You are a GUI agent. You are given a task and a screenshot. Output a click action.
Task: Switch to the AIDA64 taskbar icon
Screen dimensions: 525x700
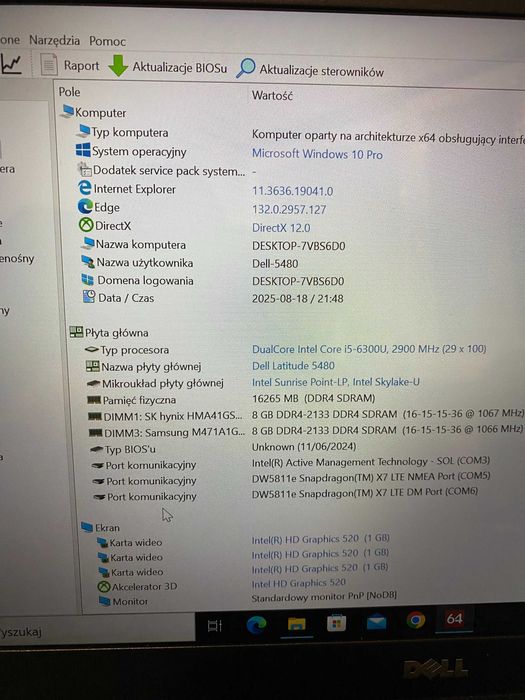[454, 619]
